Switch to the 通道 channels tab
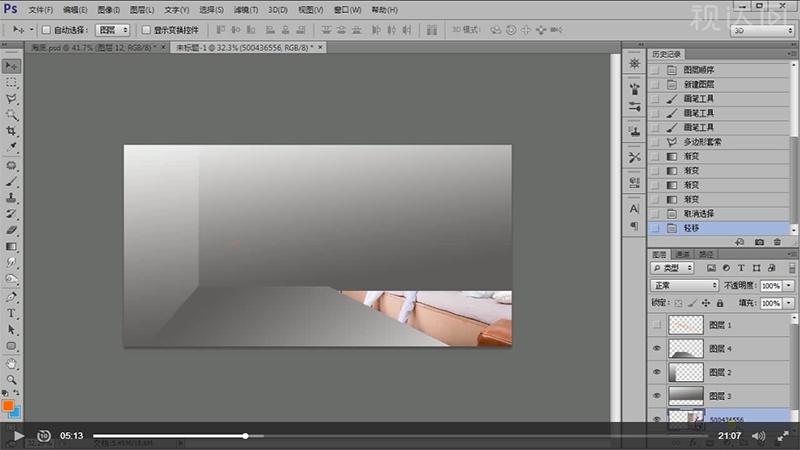Screen dimensions: 800x450 (x=682, y=254)
